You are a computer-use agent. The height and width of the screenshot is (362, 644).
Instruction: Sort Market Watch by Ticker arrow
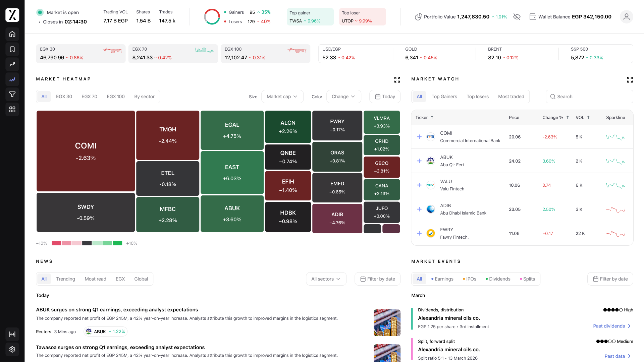432,117
